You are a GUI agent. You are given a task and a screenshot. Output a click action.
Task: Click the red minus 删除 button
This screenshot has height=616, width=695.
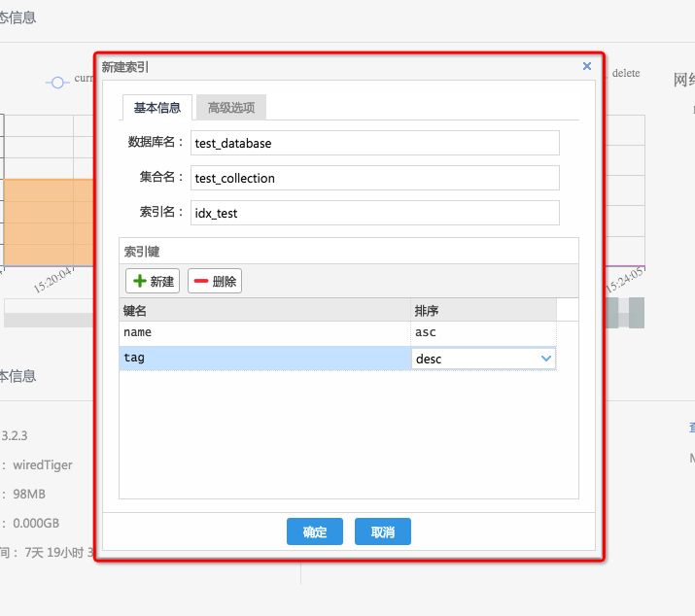214,281
